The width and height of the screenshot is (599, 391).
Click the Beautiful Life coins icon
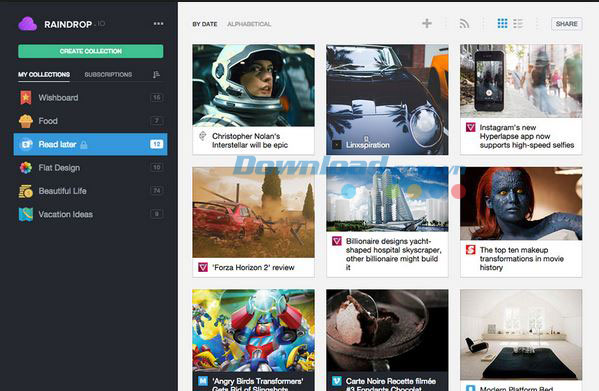tap(26, 191)
